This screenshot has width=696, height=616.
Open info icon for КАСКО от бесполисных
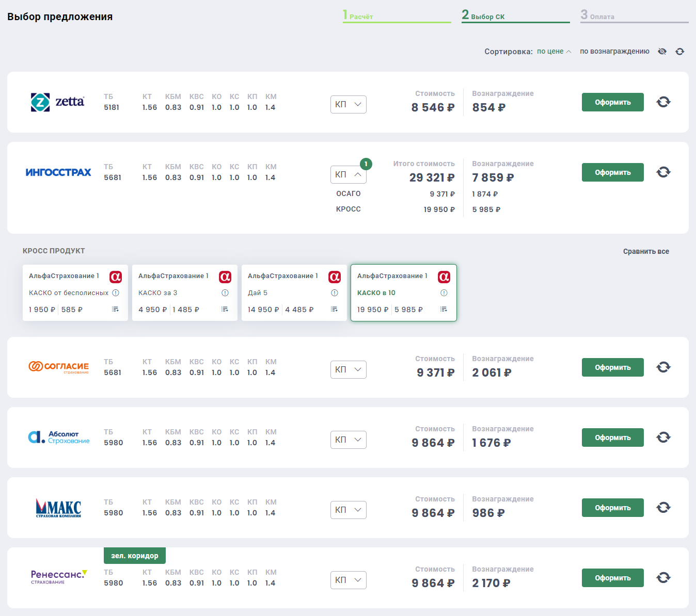(x=116, y=293)
